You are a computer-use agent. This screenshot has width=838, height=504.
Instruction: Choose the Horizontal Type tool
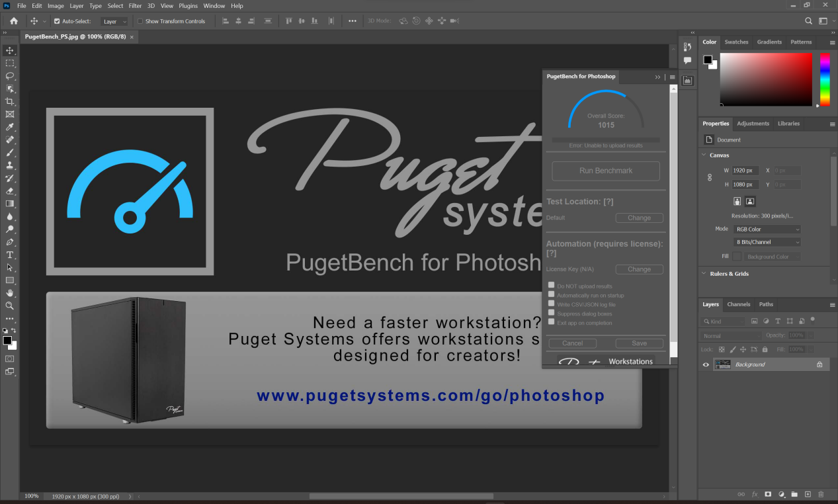[x=10, y=255]
